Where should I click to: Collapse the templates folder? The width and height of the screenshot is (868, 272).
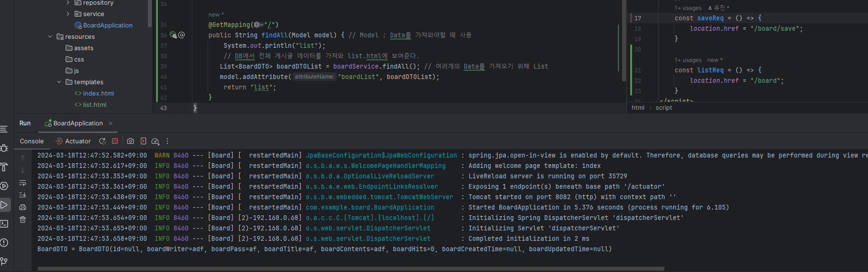point(59,82)
